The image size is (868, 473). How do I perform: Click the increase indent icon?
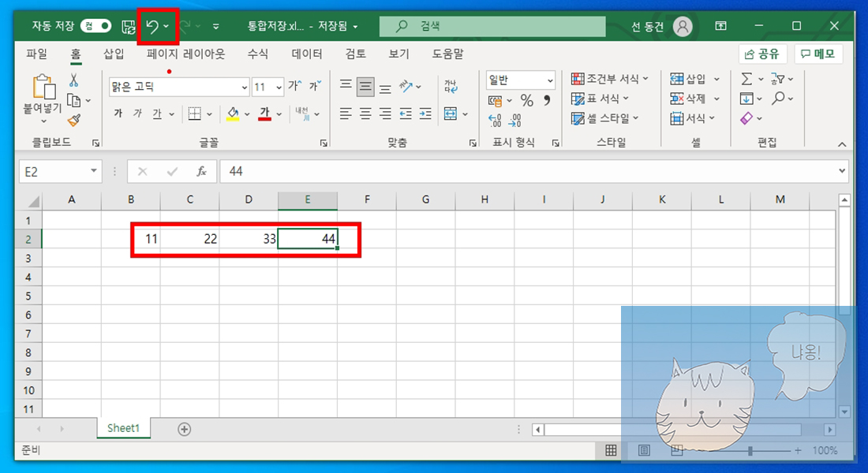tap(425, 114)
